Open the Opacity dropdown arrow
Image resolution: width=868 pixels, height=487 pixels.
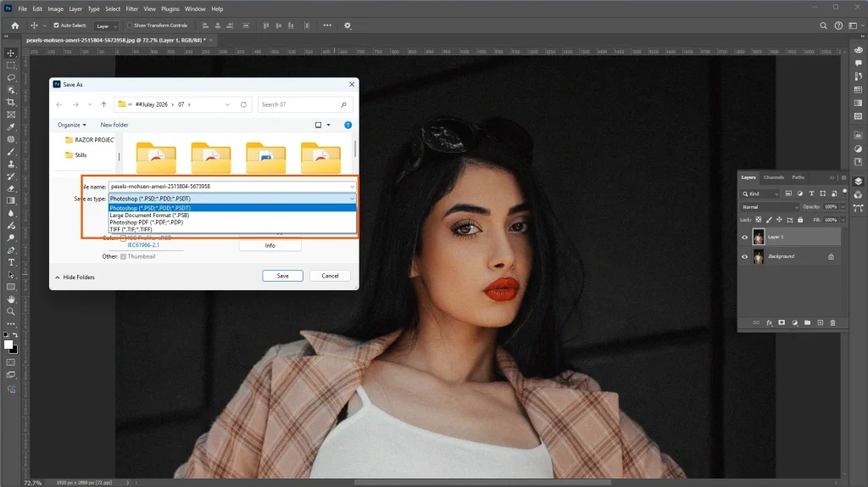(x=843, y=207)
